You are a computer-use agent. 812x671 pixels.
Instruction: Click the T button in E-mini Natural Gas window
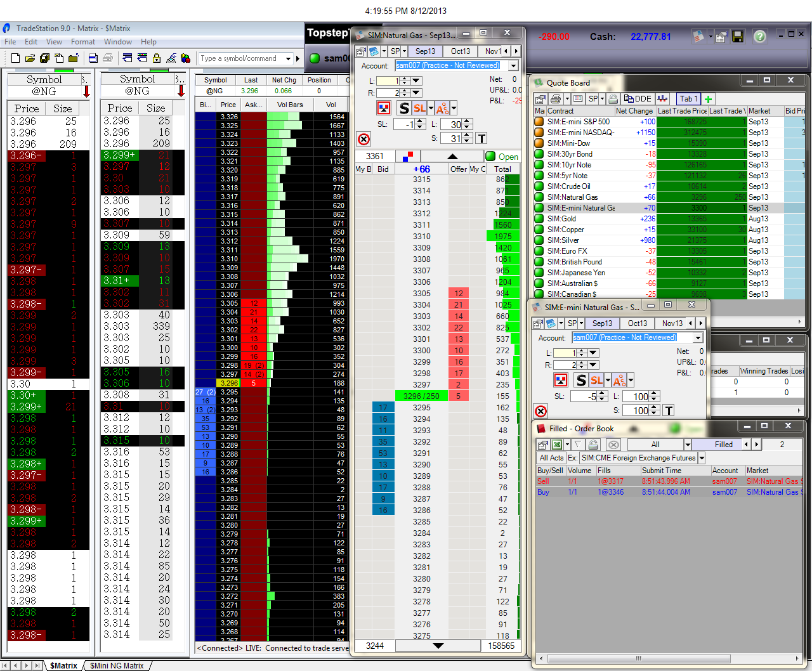tap(669, 410)
